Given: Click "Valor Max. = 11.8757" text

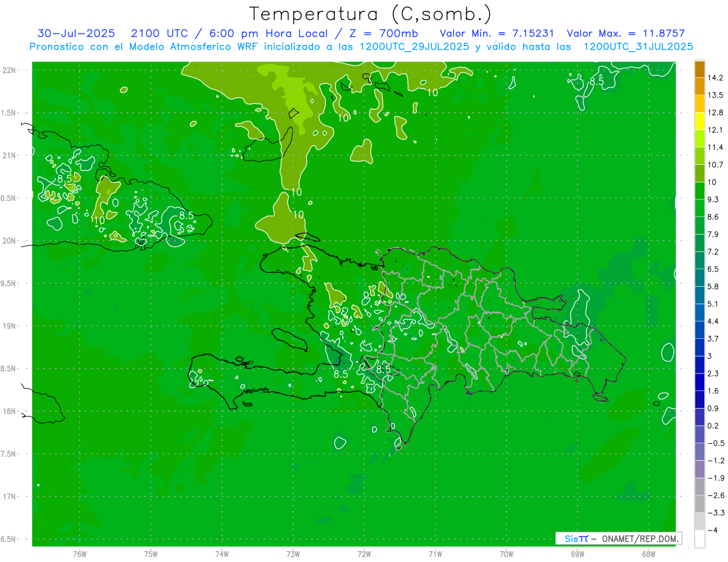Looking at the screenshot, I should coord(625,33).
